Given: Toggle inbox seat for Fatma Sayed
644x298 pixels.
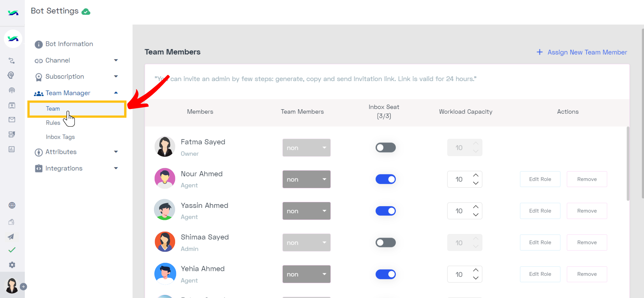Looking at the screenshot, I should (x=385, y=147).
